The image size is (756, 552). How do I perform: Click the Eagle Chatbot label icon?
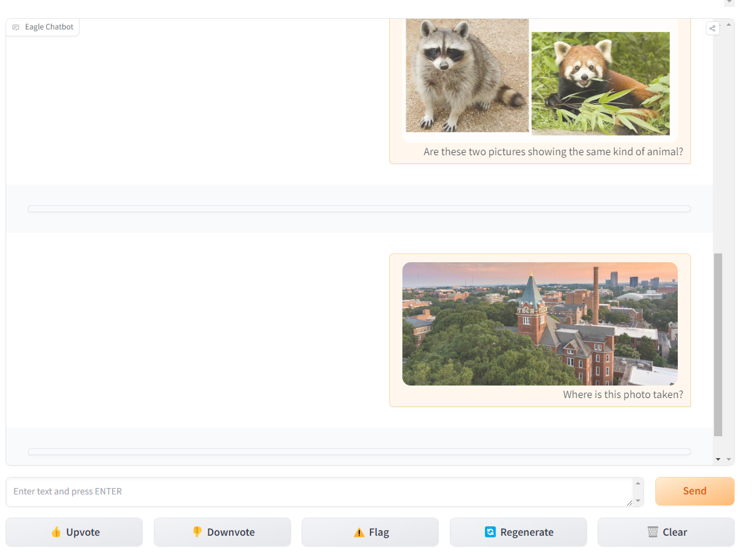coord(16,28)
